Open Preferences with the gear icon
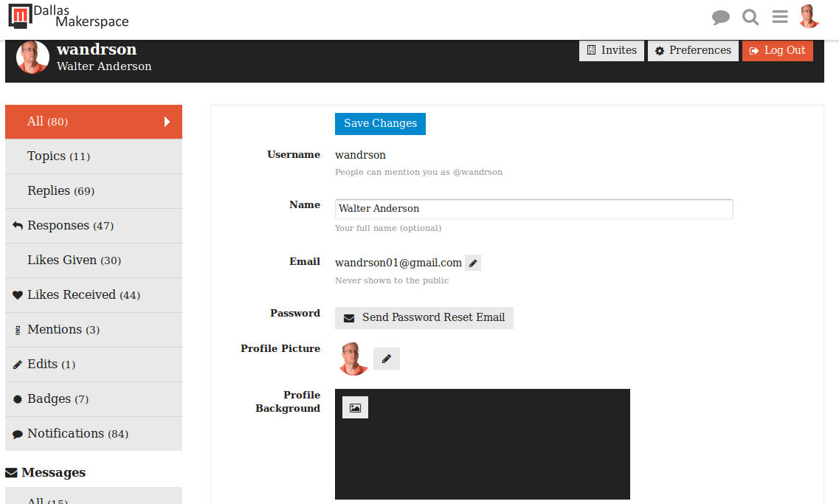Image resolution: width=839 pixels, height=504 pixels. coord(693,50)
